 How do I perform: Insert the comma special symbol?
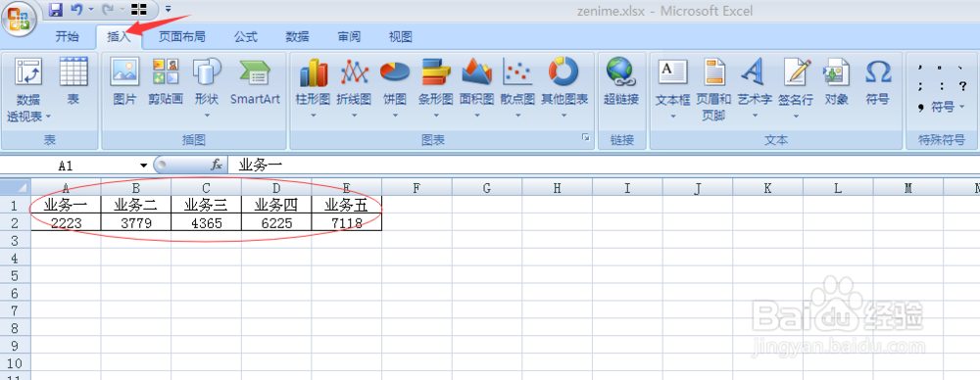(920, 67)
